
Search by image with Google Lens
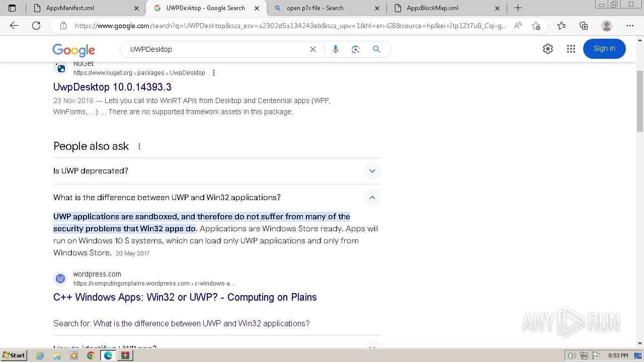[x=356, y=49]
